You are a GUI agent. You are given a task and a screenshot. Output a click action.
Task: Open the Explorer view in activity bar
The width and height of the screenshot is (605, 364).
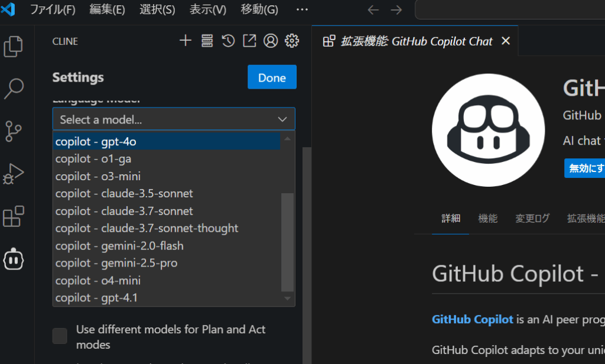[13, 46]
